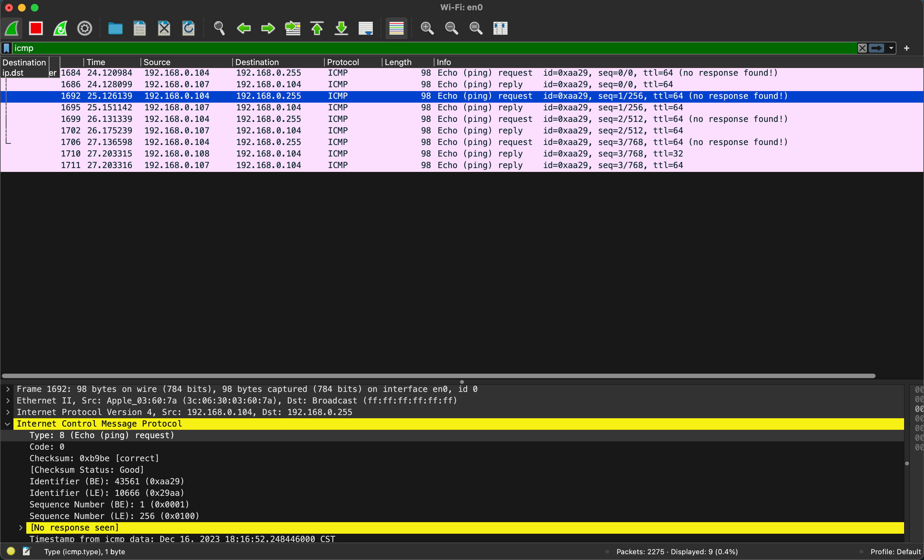The height and width of the screenshot is (560, 924).
Task: Select Checksum 0xb9be field
Action: point(452,458)
